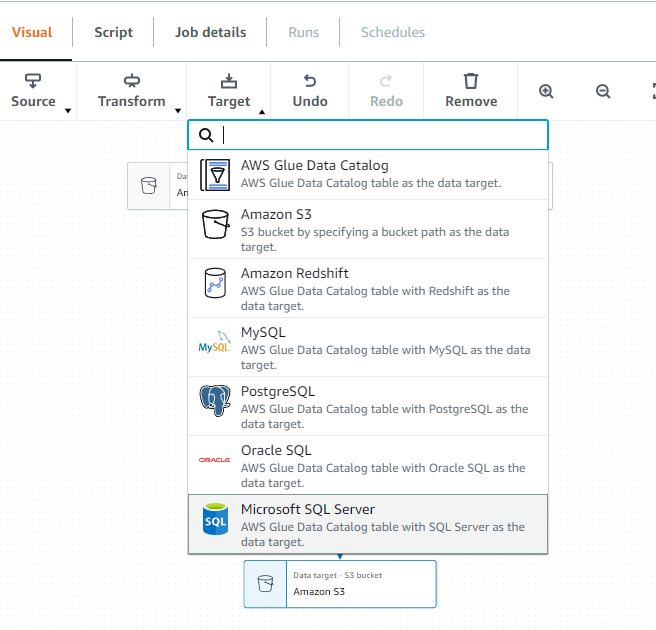Open the Script tab
Viewport: 656px width, 630px height.
(113, 32)
